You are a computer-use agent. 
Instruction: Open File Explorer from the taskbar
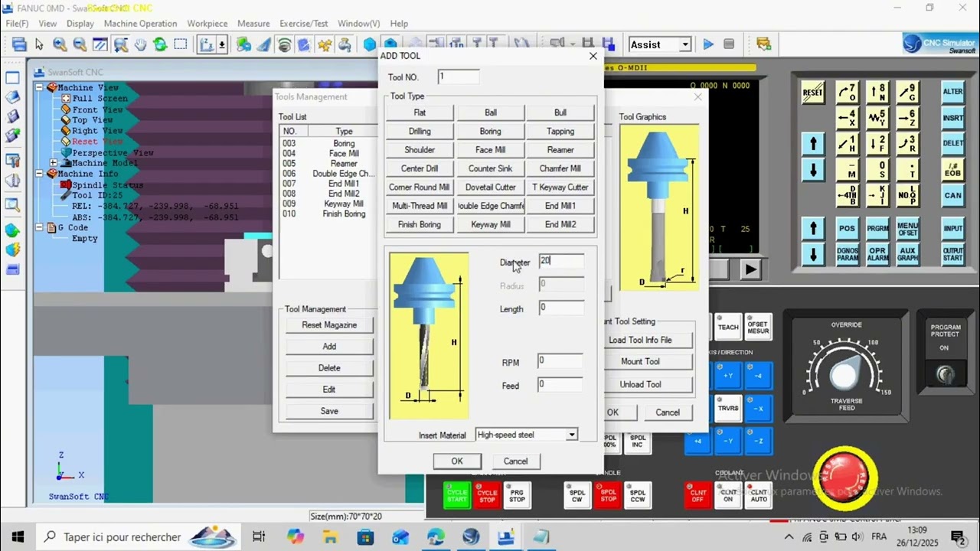pyautogui.click(x=329, y=536)
